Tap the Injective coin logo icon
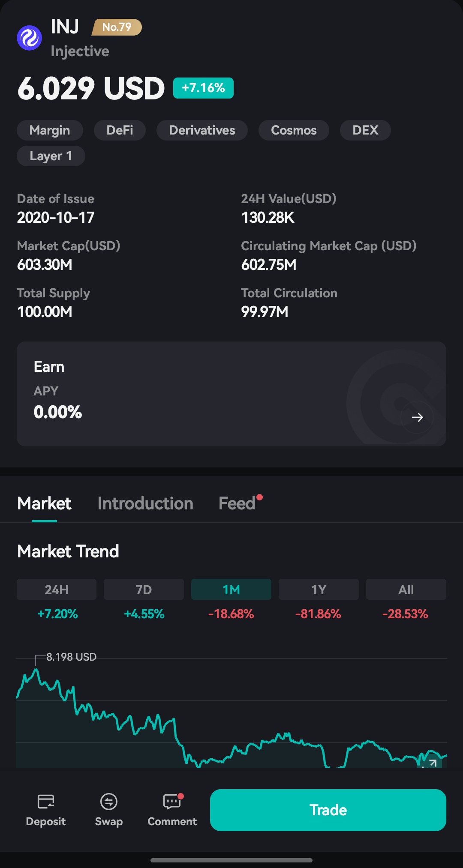463x868 pixels. click(x=29, y=38)
